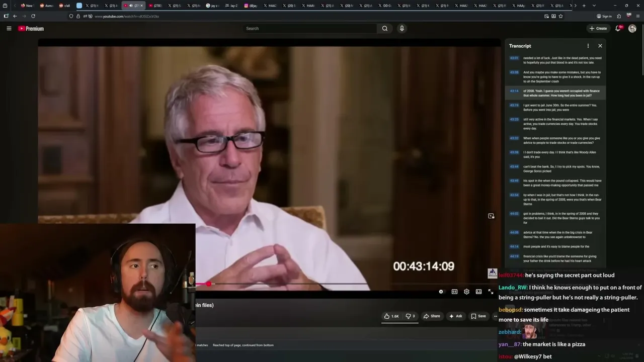Open a new browser tab
This screenshot has height=362, width=644.
[584, 6]
